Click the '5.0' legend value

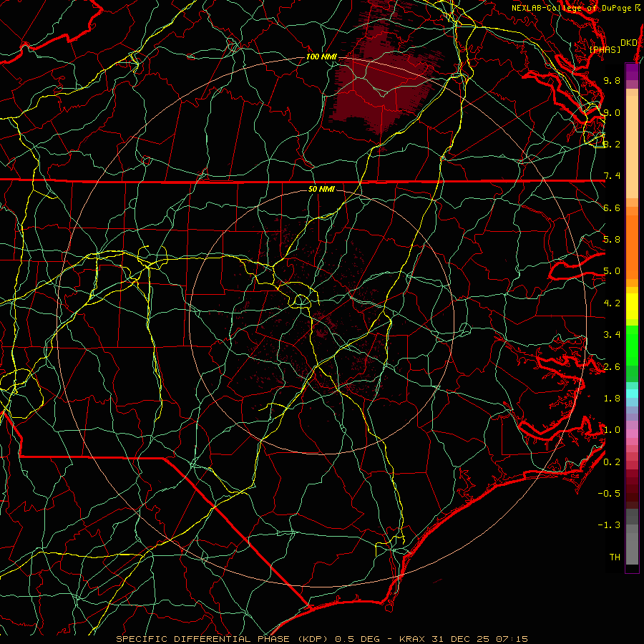[x=612, y=271]
